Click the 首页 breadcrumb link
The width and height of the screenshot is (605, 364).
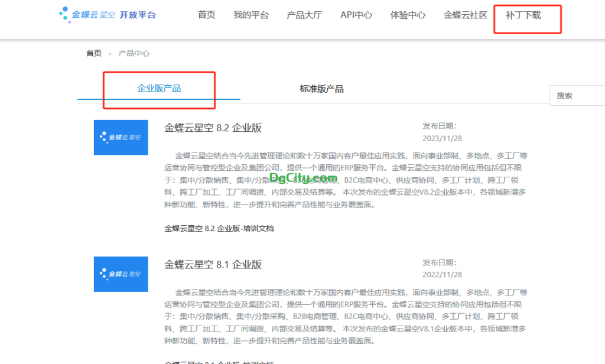(x=94, y=53)
